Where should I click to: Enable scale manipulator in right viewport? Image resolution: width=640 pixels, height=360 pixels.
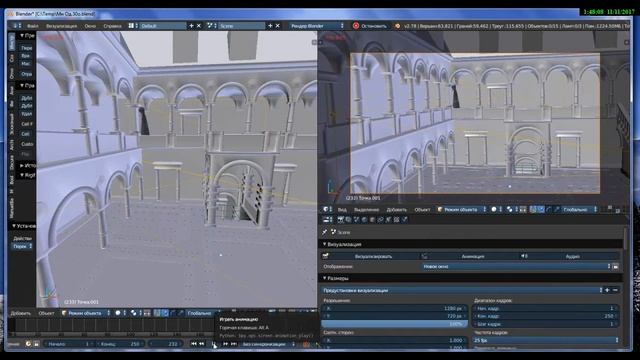coord(556,209)
